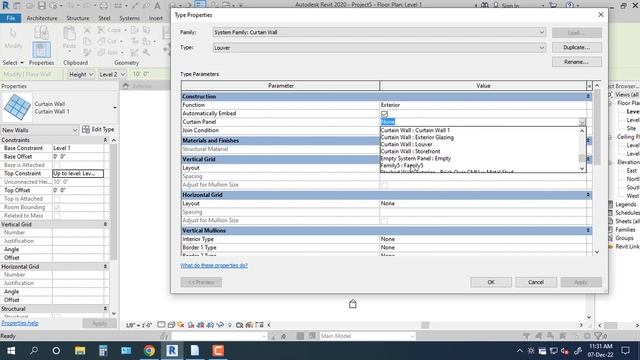Open the File menu tab

[11, 18]
